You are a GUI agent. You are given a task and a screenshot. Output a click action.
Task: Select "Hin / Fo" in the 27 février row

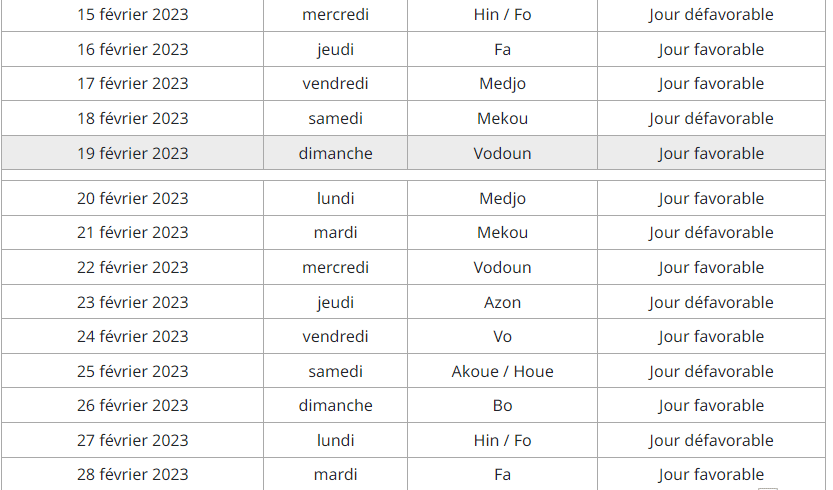pyautogui.click(x=502, y=440)
